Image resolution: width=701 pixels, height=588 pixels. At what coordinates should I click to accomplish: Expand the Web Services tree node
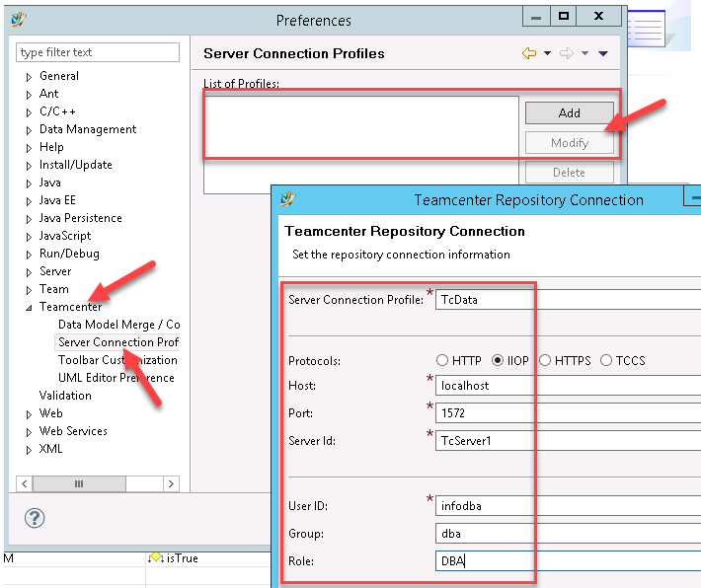(29, 432)
